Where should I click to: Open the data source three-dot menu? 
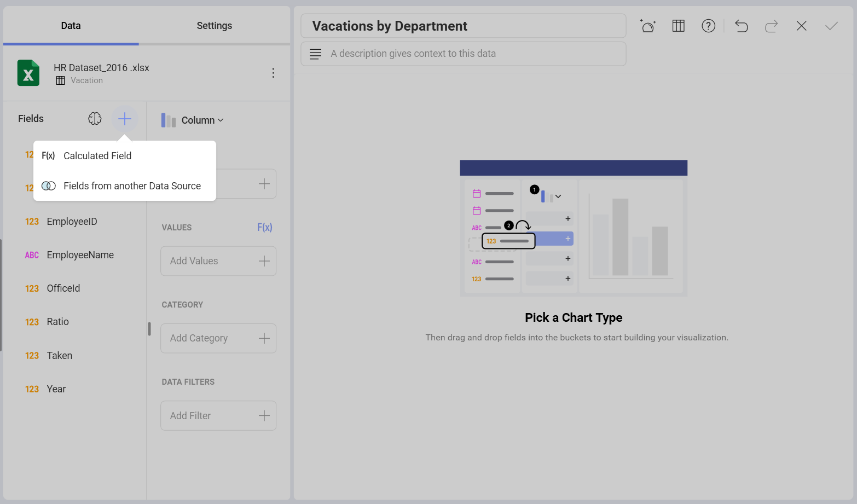coord(273,73)
